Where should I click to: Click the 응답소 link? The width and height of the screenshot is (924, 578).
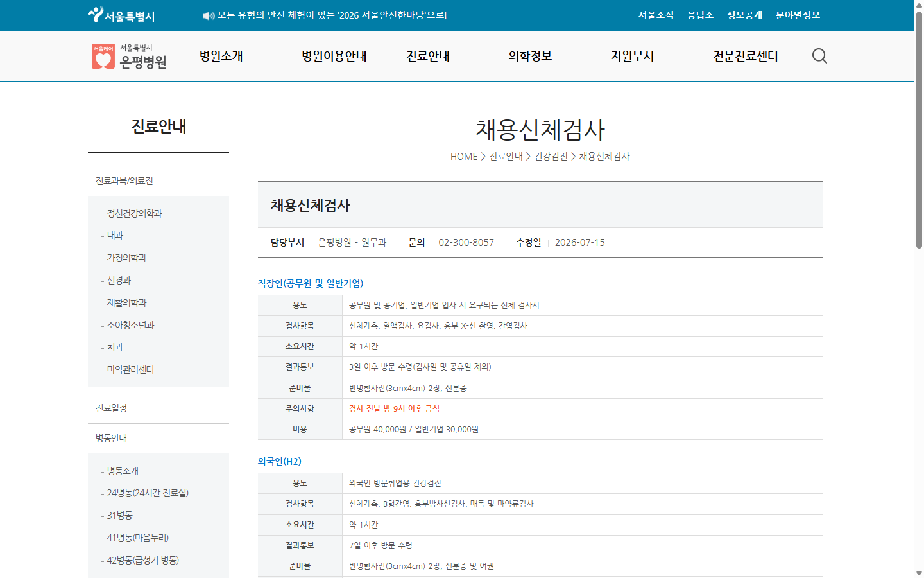point(700,15)
